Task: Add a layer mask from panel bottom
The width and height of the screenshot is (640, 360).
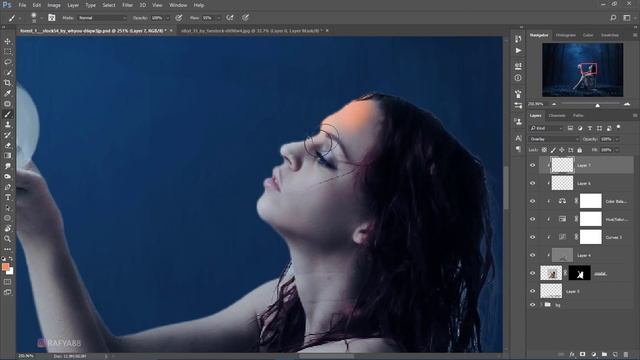Action: coord(582,354)
